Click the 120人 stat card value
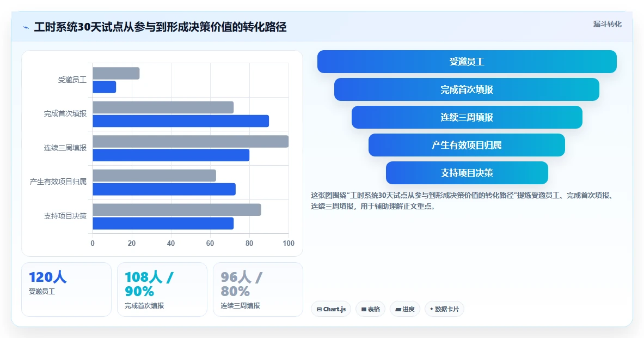The width and height of the screenshot is (644, 338). coord(48,277)
